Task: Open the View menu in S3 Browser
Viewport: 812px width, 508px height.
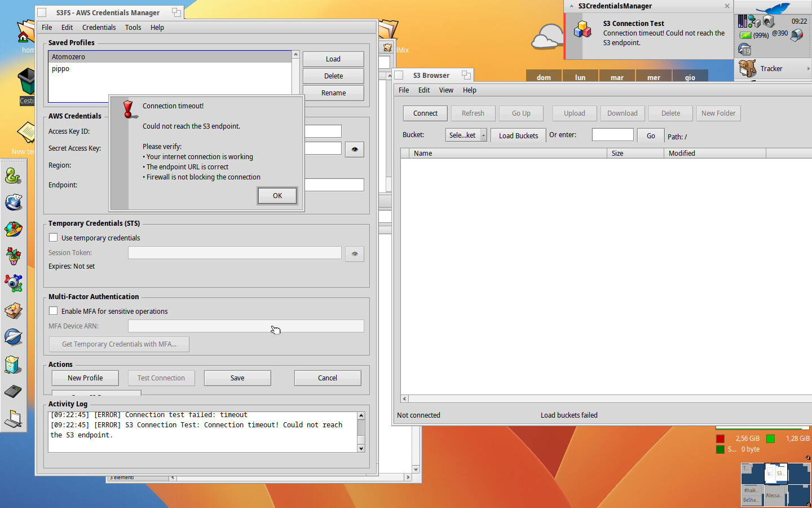Action: coord(446,90)
